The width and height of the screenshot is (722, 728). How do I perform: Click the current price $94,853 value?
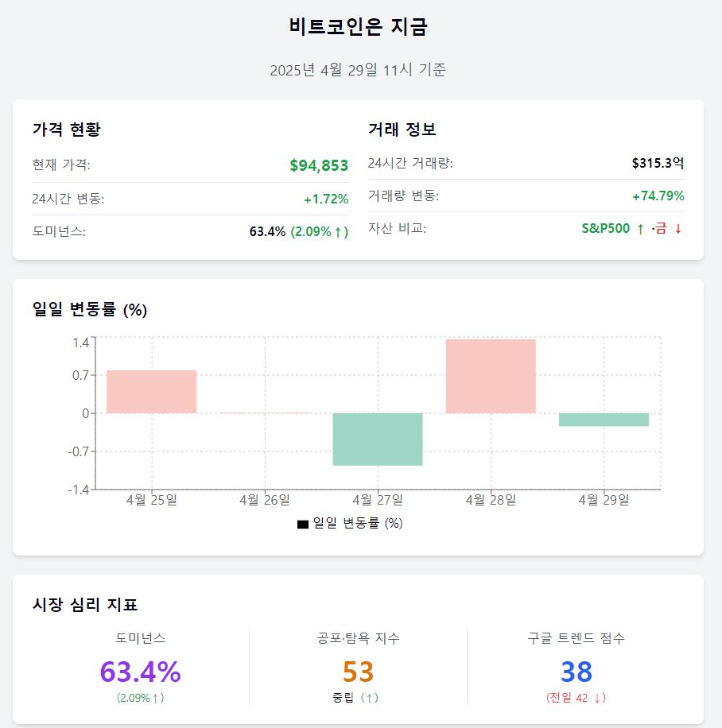[319, 165]
